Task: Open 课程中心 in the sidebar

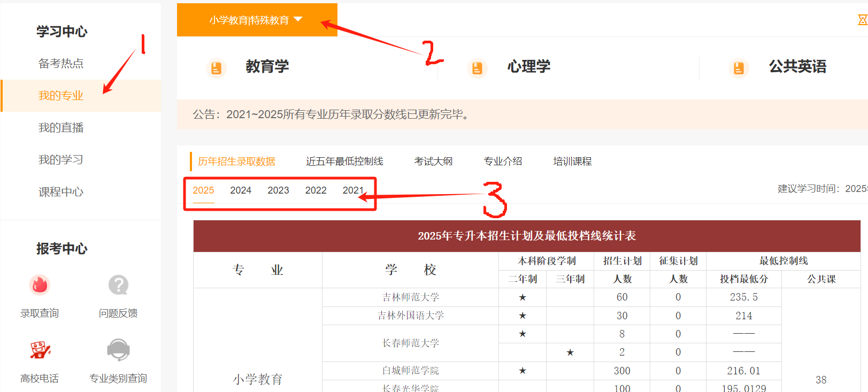Action: 61,192
